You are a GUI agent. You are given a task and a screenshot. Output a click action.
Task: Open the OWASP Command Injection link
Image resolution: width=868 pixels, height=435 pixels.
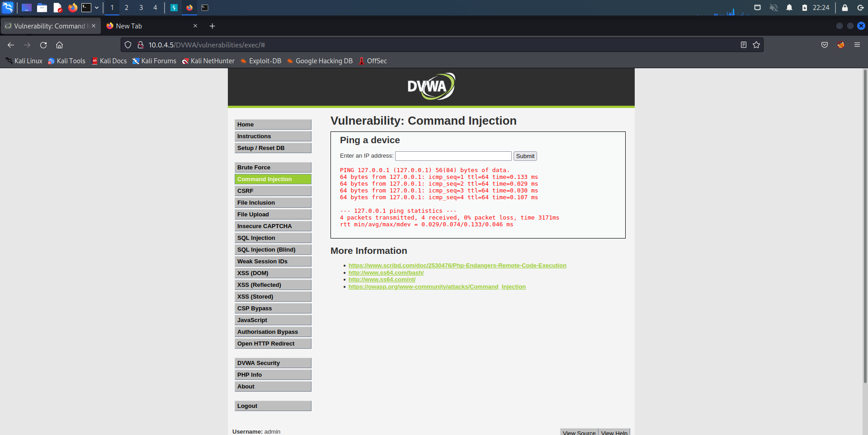(x=437, y=287)
